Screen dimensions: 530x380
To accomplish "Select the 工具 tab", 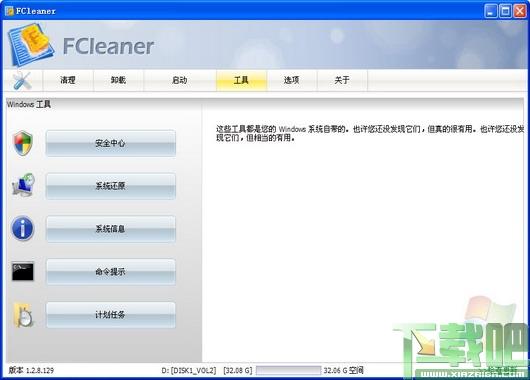I will pyautogui.click(x=241, y=80).
